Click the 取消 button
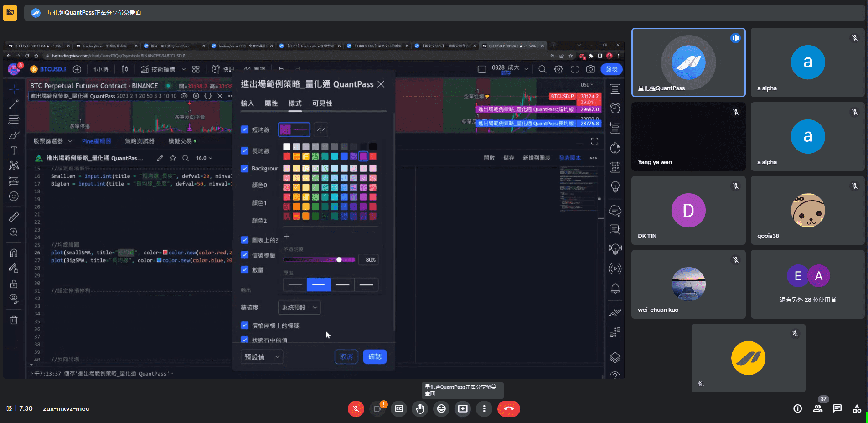This screenshot has height=423, width=868. pyautogui.click(x=346, y=357)
